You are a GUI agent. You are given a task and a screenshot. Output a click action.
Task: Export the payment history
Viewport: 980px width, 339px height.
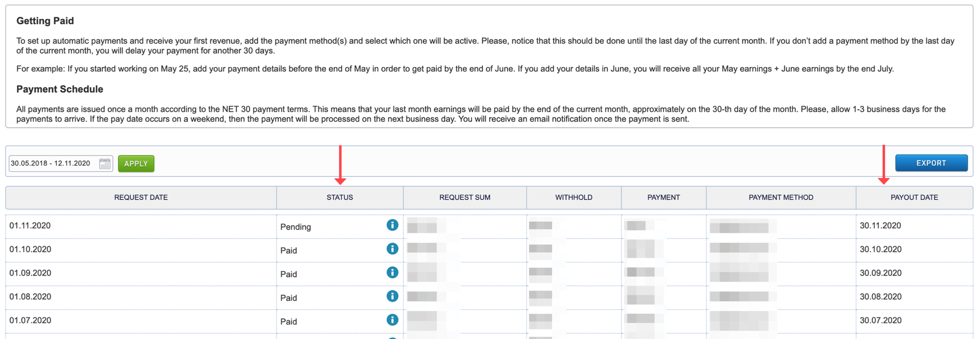point(931,163)
